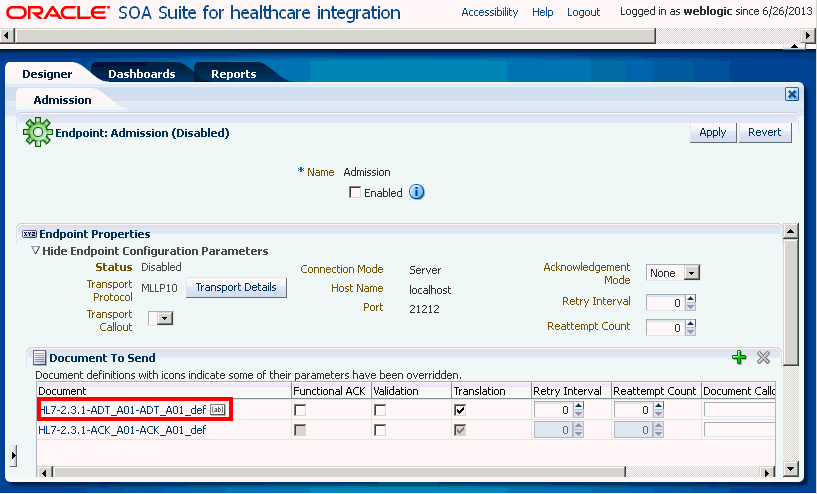Click the MLLP10 transport protocol value
The width and height of the screenshot is (817, 494).
159,288
